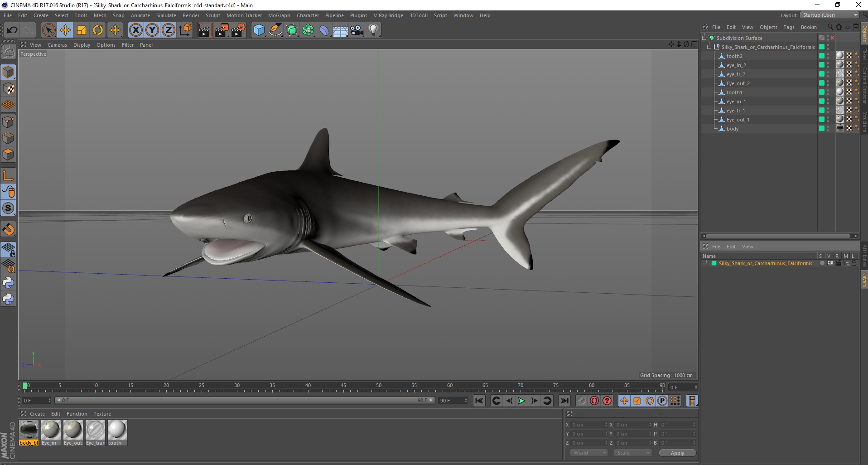Image resolution: width=868 pixels, height=465 pixels.
Task: Add a Floor environment object
Action: coord(341,30)
